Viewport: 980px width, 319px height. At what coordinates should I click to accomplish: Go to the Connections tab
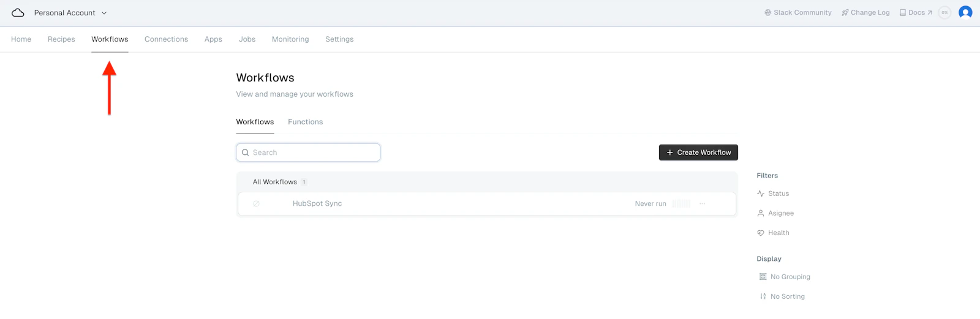click(166, 39)
